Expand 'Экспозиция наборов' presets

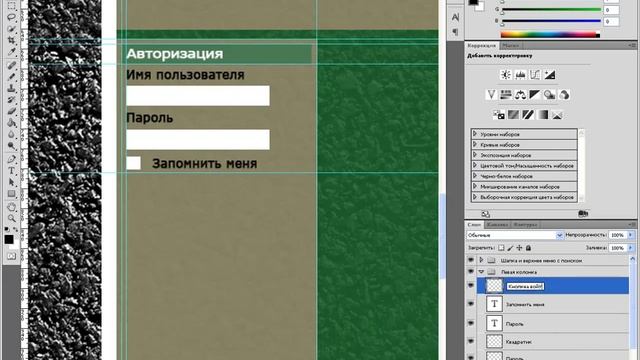pyautogui.click(x=475, y=155)
